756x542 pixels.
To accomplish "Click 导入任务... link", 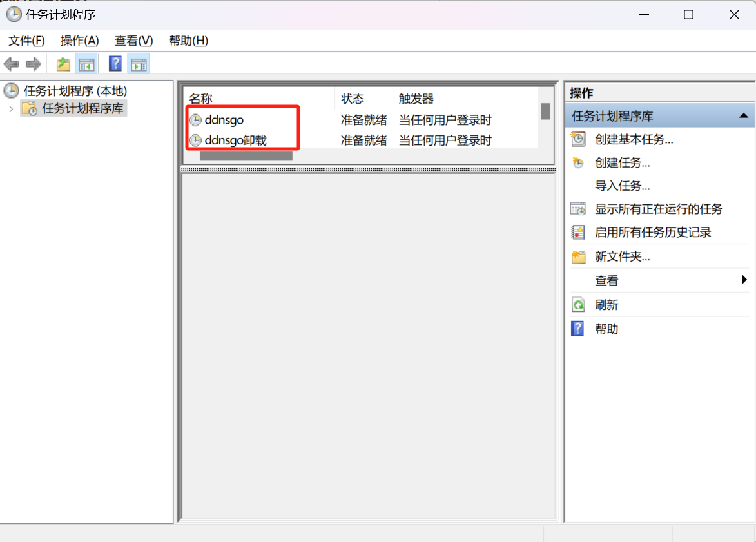I will pos(622,186).
